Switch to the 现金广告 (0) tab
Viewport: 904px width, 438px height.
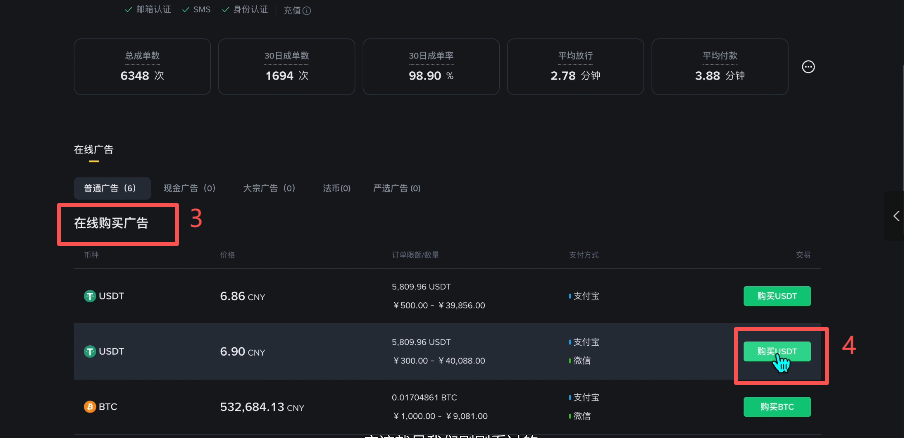(189, 188)
